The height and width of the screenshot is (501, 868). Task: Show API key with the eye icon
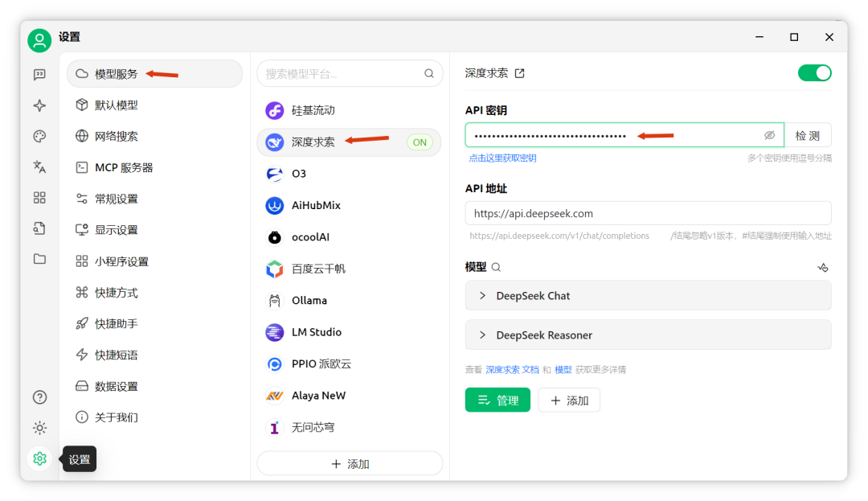click(769, 136)
